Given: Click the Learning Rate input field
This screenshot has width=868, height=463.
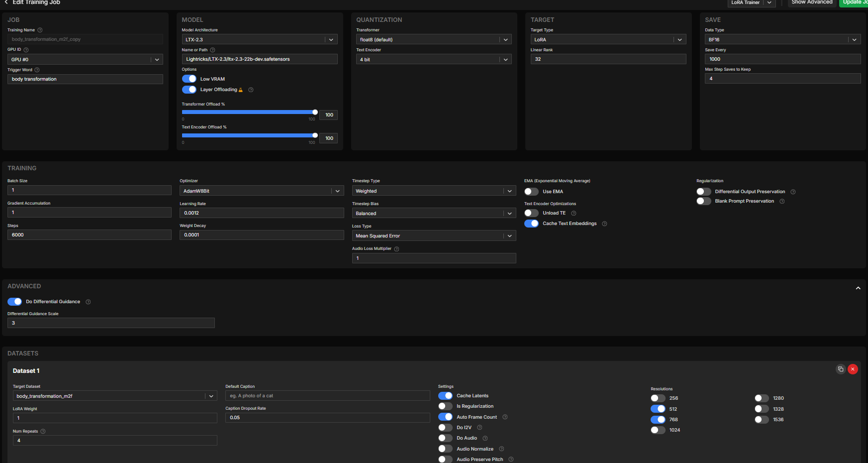Looking at the screenshot, I should [261, 213].
